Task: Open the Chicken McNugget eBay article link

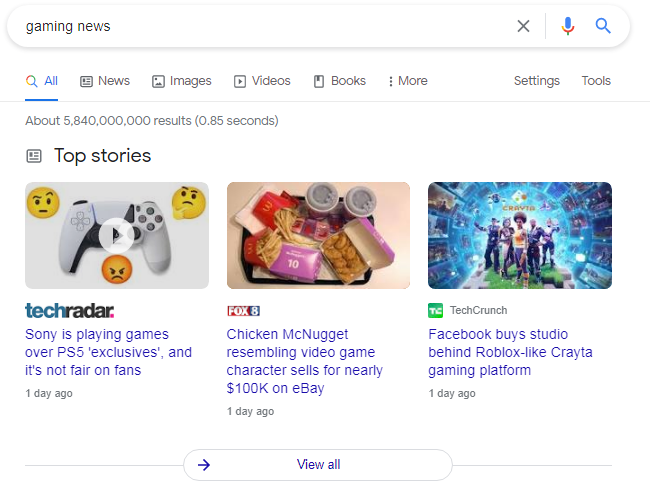Action: click(305, 361)
